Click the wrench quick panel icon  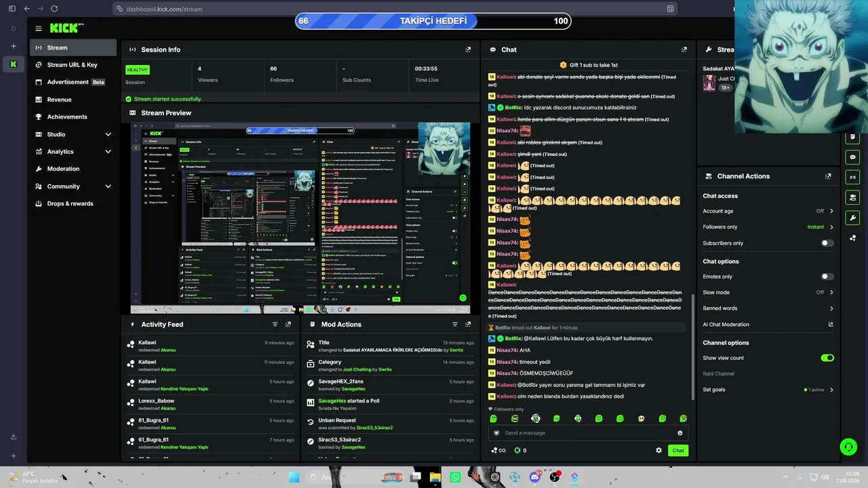click(853, 218)
